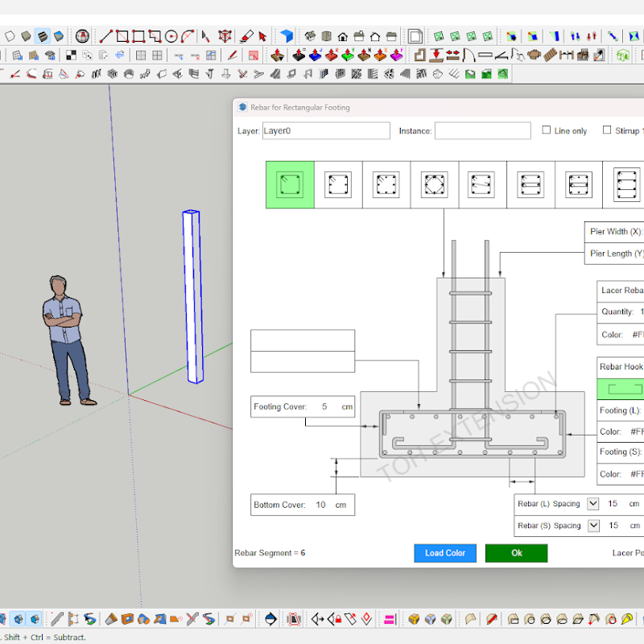This screenshot has width=644, height=644.
Task: Click the padlock arrow icon in bottom toolbar
Action: click(x=334, y=618)
